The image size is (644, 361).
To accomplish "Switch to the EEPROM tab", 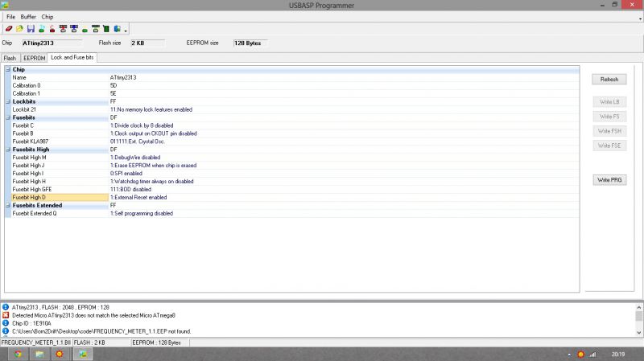I will point(34,58).
